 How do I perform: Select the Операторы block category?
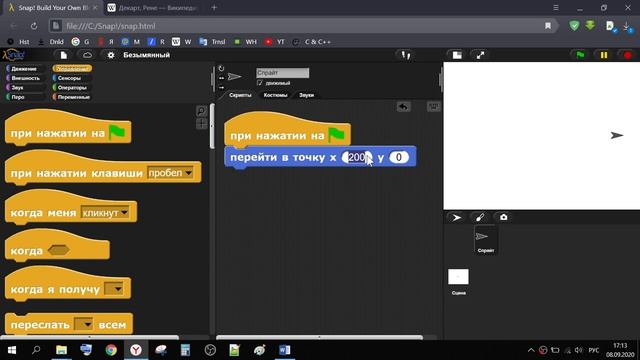(72, 87)
